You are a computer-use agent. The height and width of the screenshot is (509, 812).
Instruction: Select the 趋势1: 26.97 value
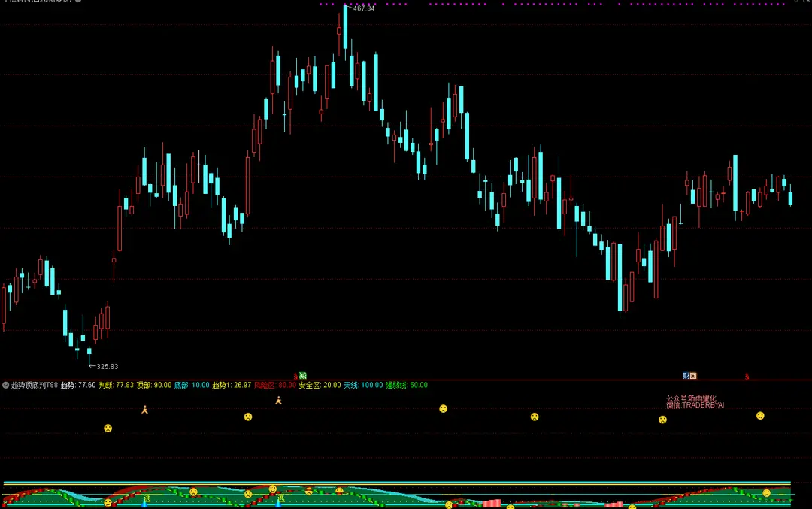tap(232, 385)
